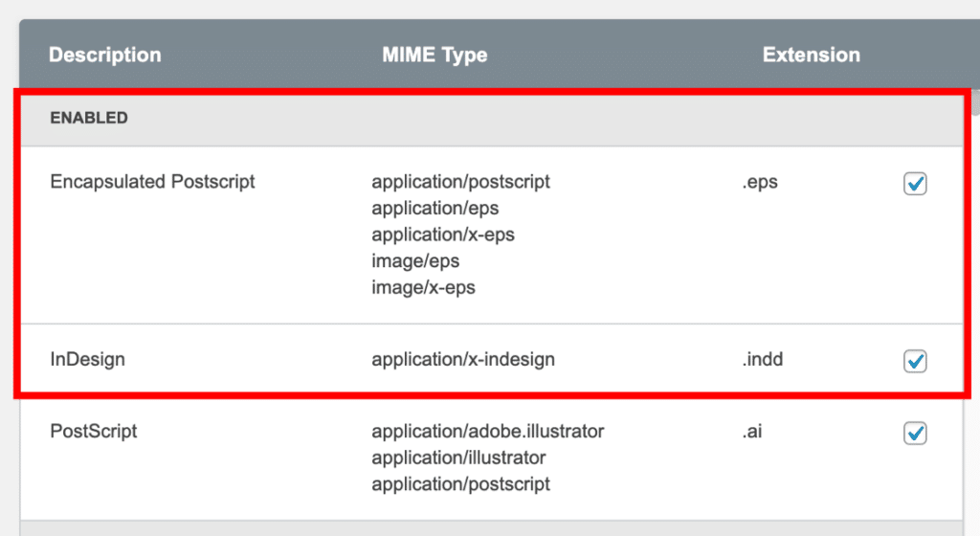Viewport: 980px width, 536px height.
Task: Select the .indd extension text
Action: pos(764,360)
